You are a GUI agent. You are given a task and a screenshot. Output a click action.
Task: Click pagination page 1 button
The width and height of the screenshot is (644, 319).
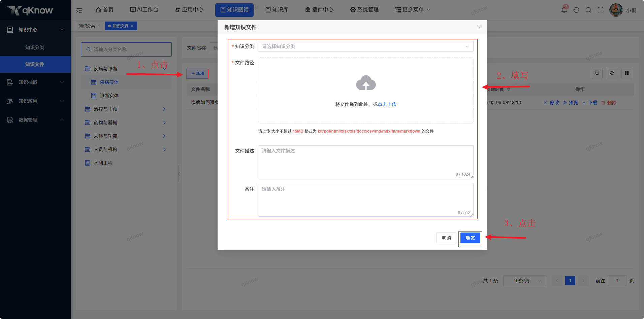click(570, 281)
